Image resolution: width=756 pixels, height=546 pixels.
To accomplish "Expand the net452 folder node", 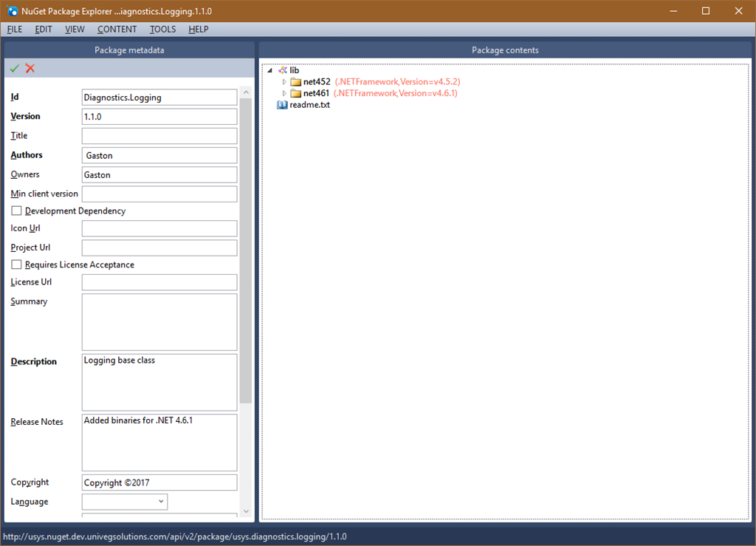I will tap(284, 82).
